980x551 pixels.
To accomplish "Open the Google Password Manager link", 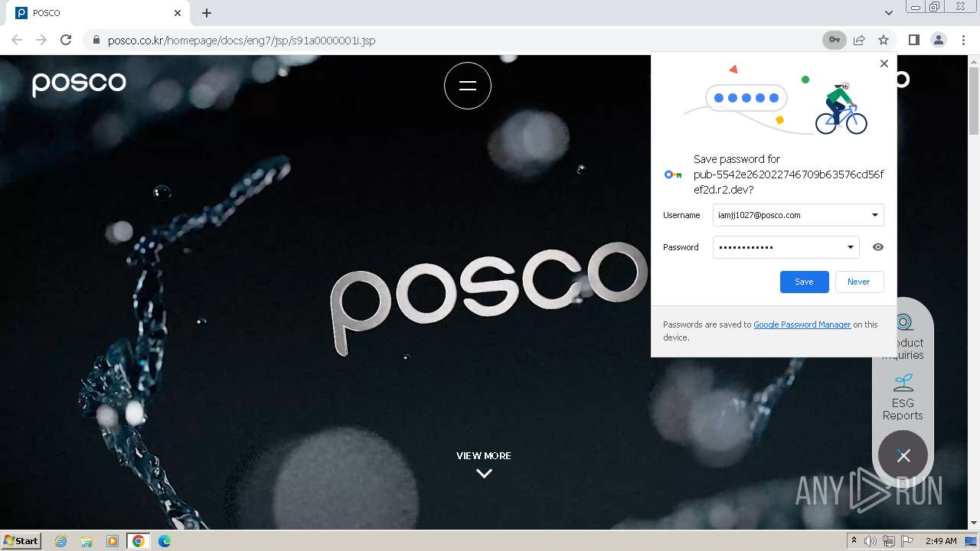I will pyautogui.click(x=802, y=324).
